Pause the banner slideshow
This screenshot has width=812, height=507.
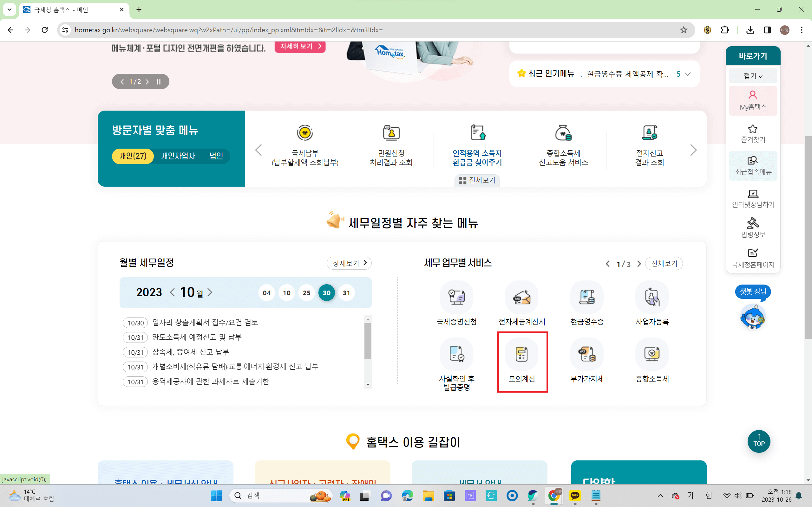point(158,81)
